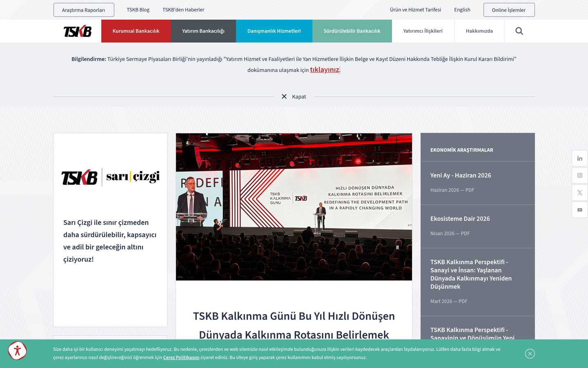Click the Bilgilendirme notice text
Screen dimensions: 588x368
pyautogui.click(x=294, y=64)
